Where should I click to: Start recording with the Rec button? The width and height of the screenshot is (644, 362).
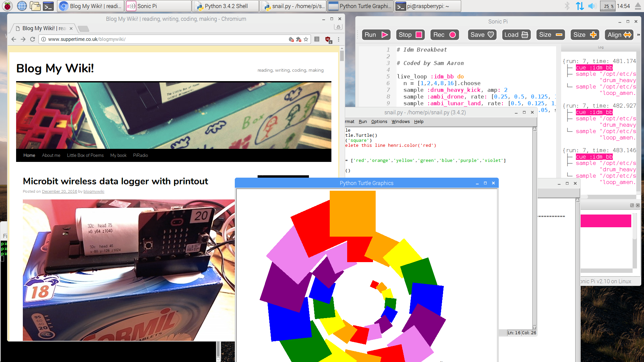(x=444, y=35)
